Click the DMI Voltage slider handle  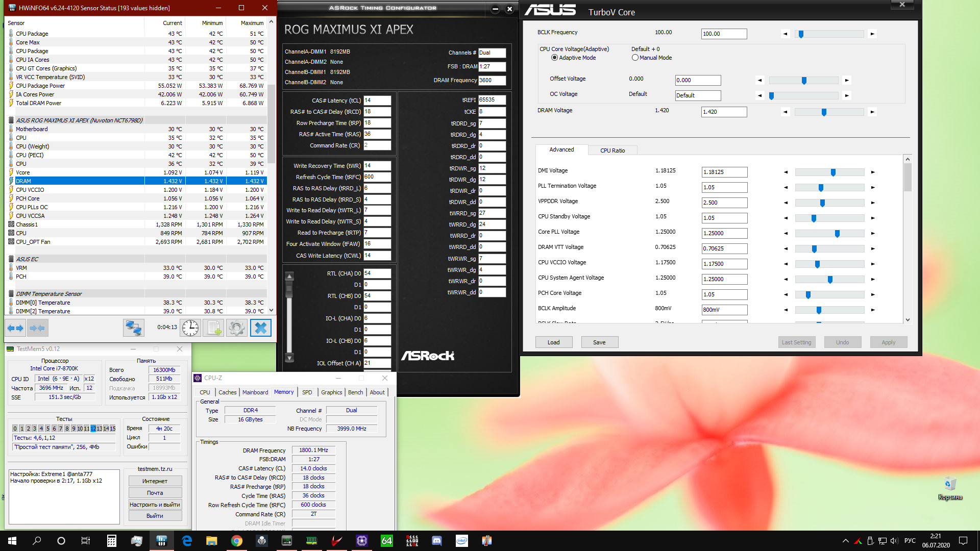click(x=833, y=172)
